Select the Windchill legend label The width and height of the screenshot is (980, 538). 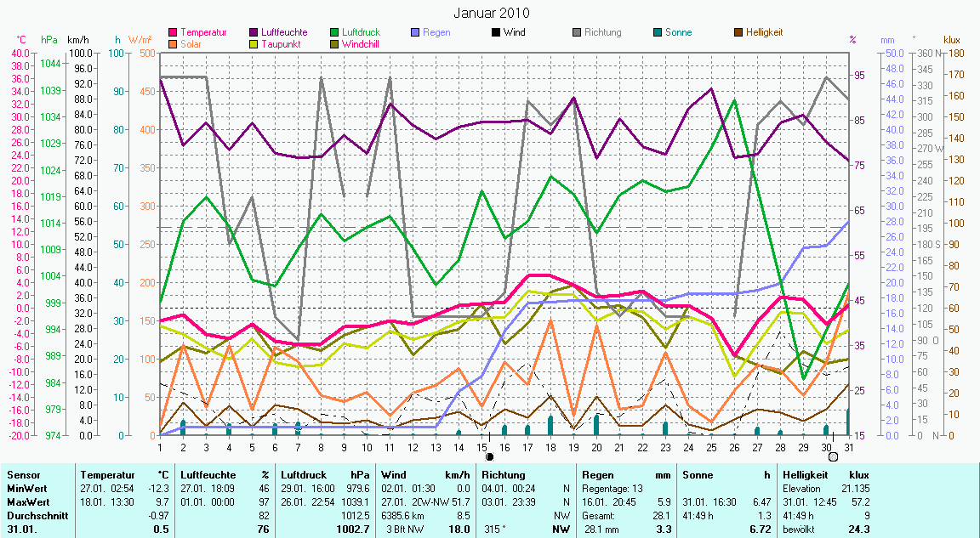click(x=361, y=43)
